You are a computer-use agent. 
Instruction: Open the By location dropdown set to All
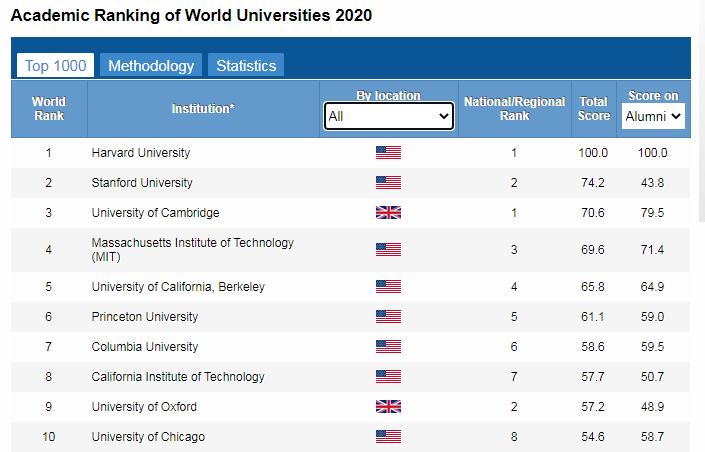click(x=388, y=116)
